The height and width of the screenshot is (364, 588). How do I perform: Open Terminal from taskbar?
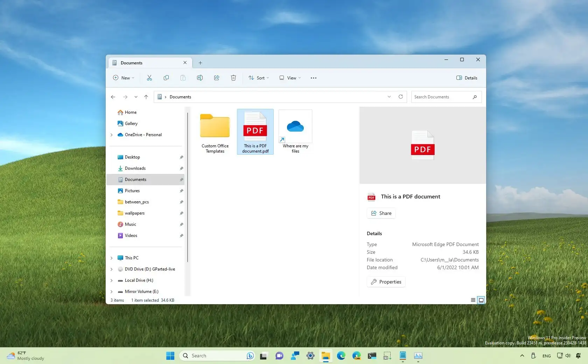(372, 356)
